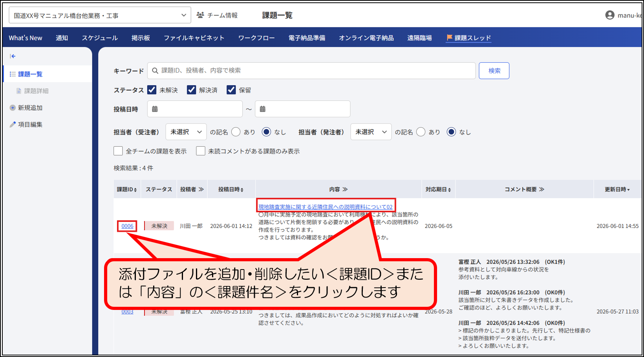This screenshot has height=357, width=644.
Task: Click 2026-05-27 11:03 update time cell
Action: [617, 311]
